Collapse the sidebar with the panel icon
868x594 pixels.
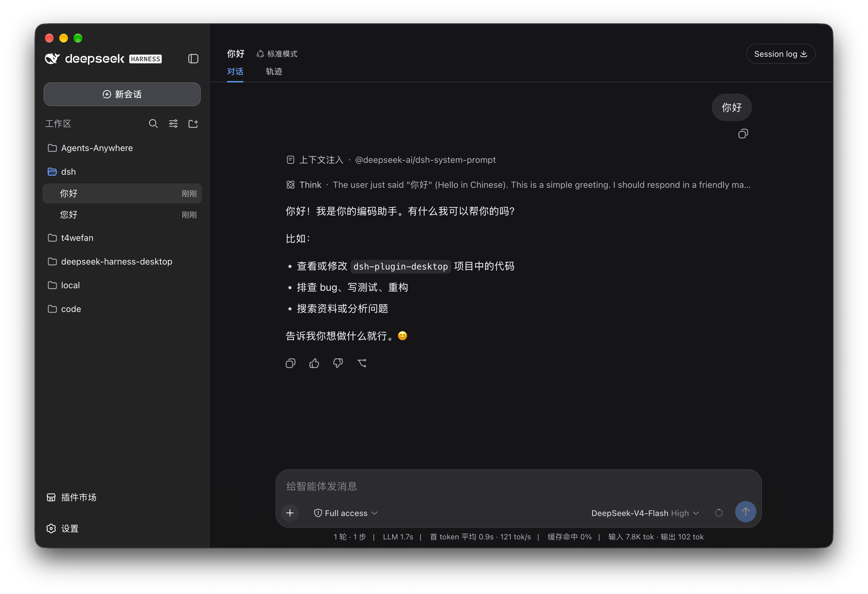pos(193,59)
